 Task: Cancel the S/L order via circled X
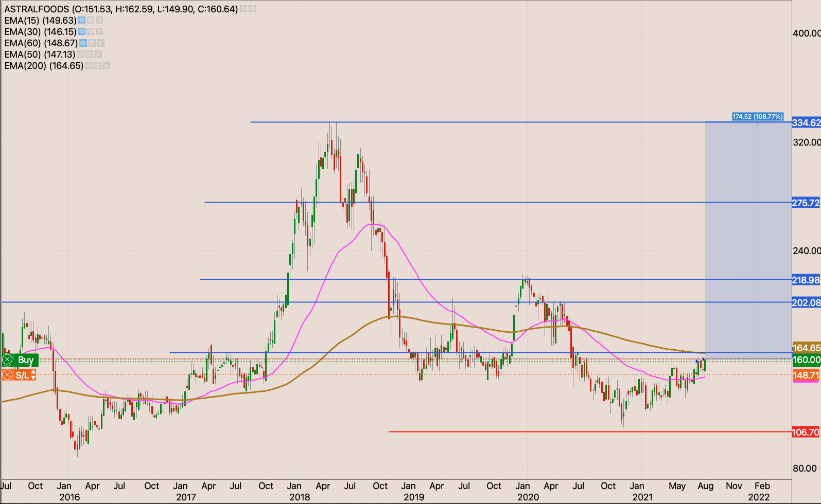click(x=7, y=375)
